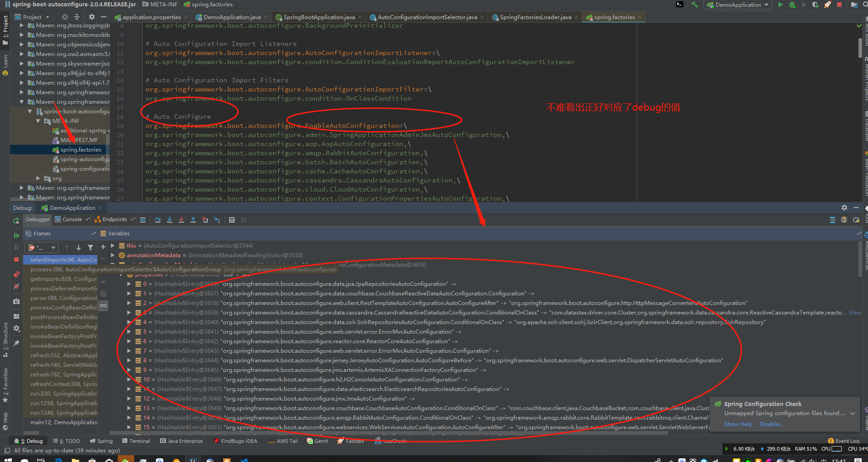868x462 pixels.
Task: Open Project Structure icon in top toolbar
Action: [x=854, y=5]
